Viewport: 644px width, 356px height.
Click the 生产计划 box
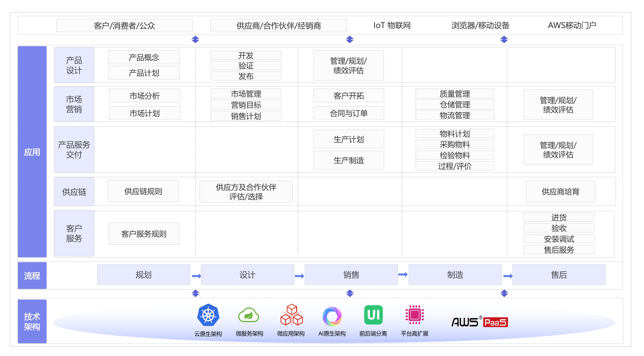tap(349, 139)
